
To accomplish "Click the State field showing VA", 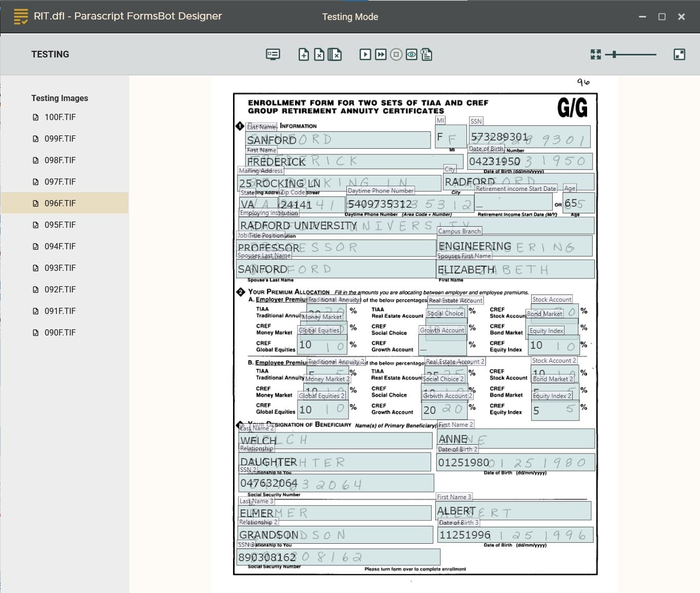I will click(x=259, y=205).
